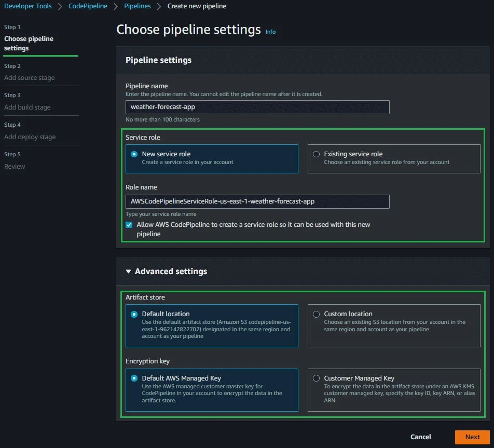Click the Role name text field

[x=257, y=202]
